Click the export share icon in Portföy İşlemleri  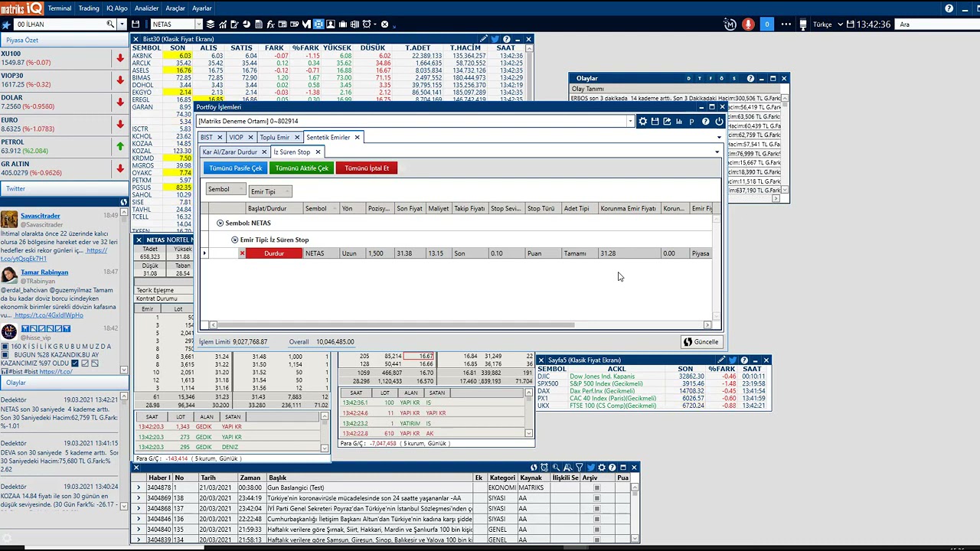pos(667,122)
